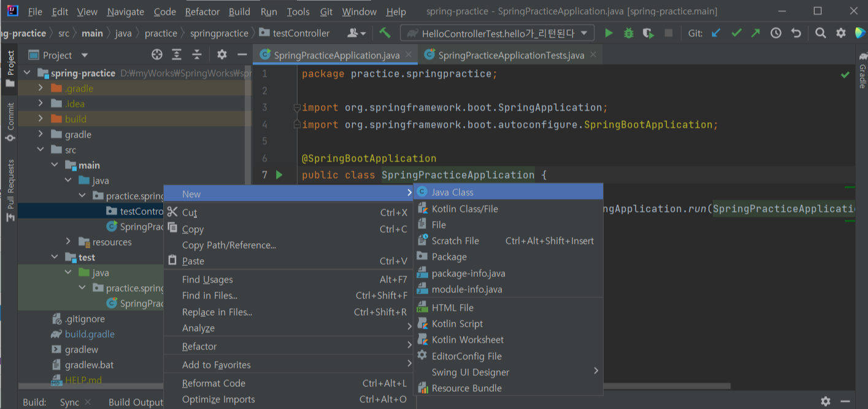868x409 pixels.
Task: Select Copy Path/Reference context menu entry
Action: click(x=288, y=245)
